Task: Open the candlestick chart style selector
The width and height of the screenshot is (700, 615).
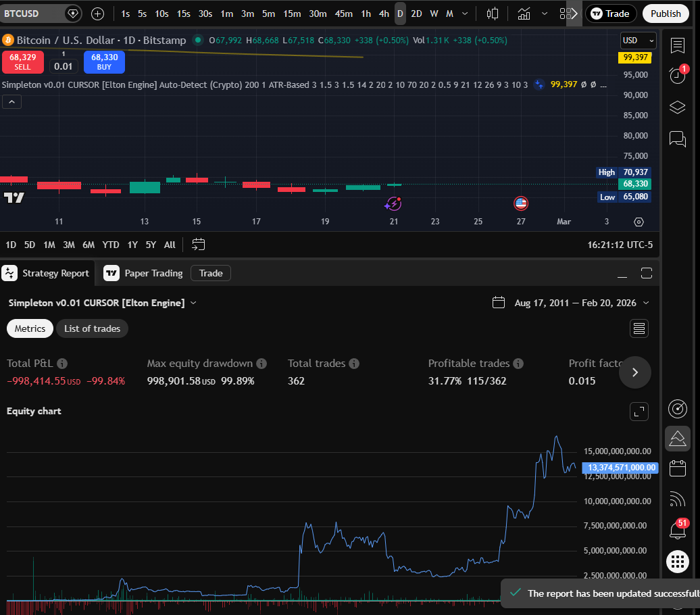Action: tap(492, 14)
